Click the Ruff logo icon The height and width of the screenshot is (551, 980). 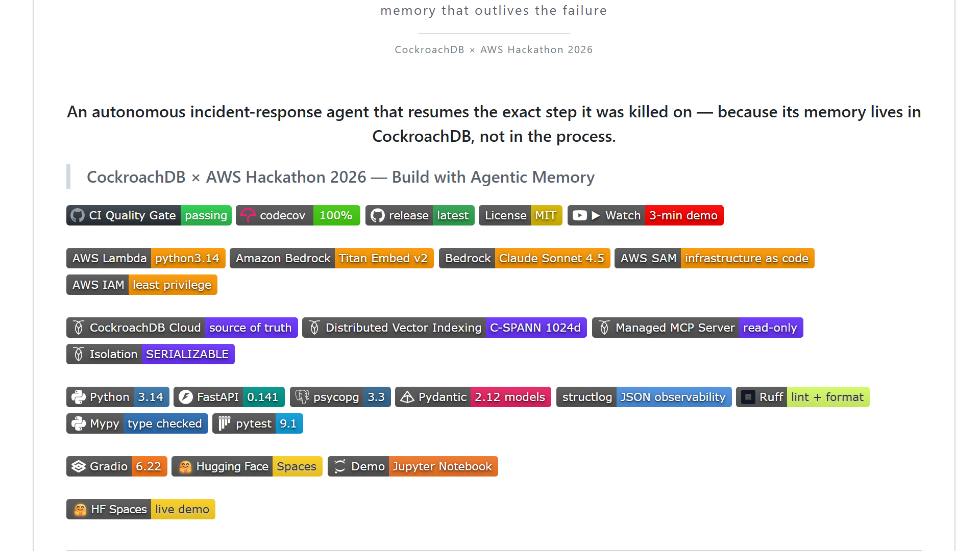point(748,397)
